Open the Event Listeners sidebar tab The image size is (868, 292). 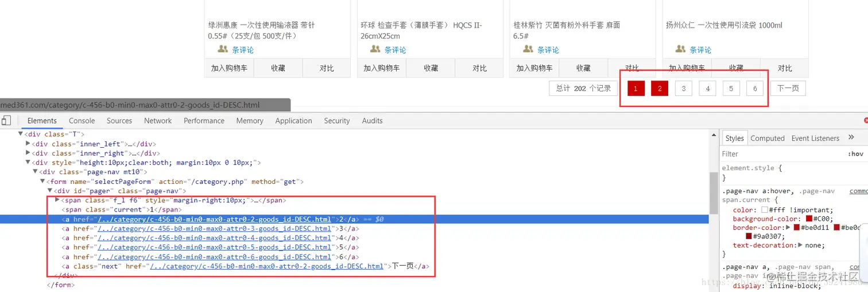tap(815, 138)
